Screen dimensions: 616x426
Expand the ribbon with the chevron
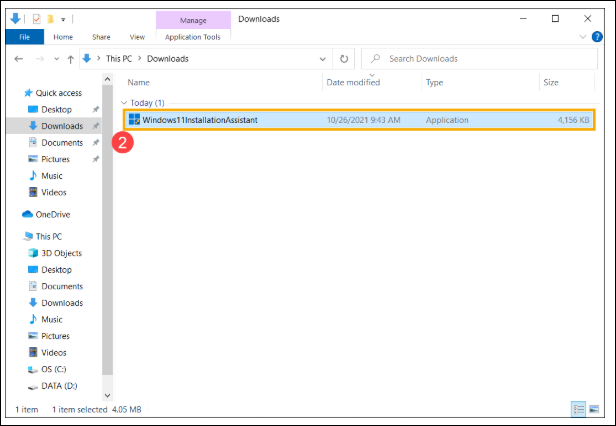[583, 37]
